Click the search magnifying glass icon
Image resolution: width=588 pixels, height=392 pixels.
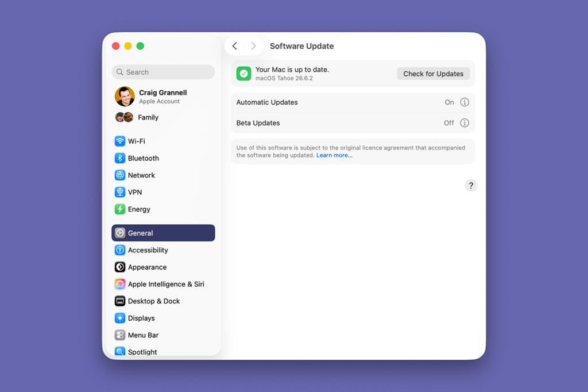click(x=119, y=72)
